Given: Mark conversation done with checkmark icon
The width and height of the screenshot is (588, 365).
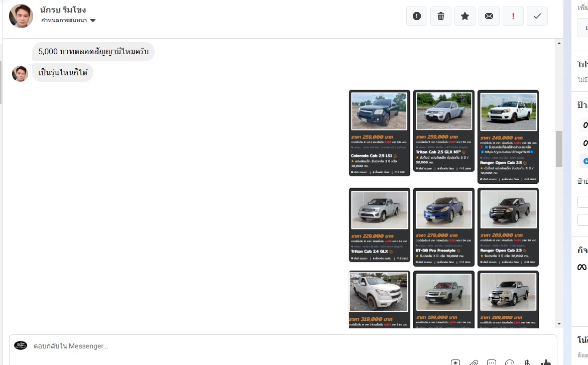Looking at the screenshot, I should (x=537, y=16).
